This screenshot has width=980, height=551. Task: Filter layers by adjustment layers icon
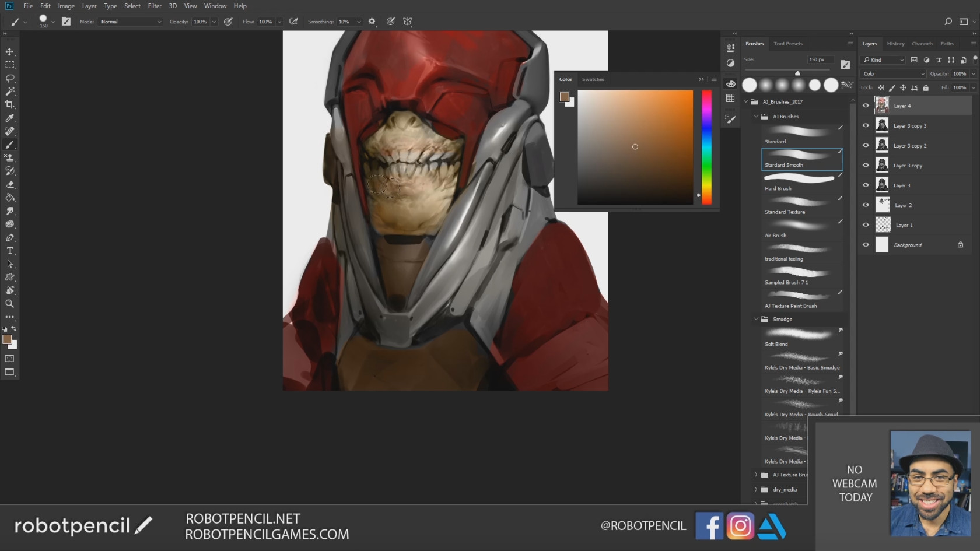coord(926,60)
